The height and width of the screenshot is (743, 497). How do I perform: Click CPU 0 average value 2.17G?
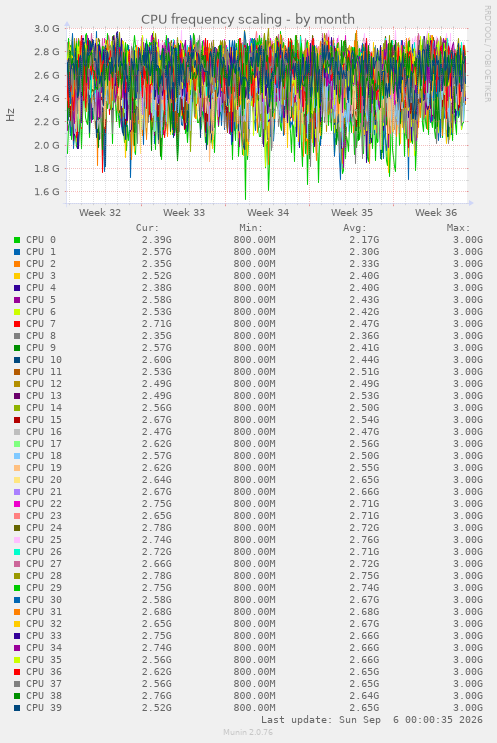pos(364,240)
